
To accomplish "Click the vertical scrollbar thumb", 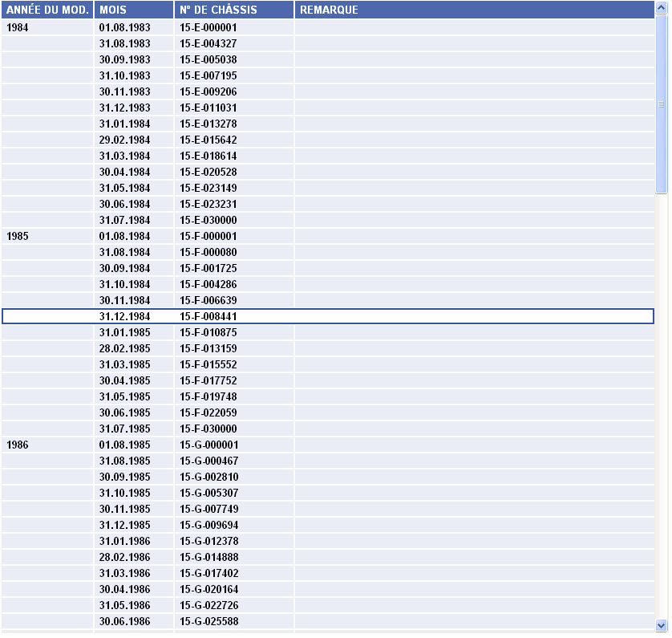I will coord(662,104).
